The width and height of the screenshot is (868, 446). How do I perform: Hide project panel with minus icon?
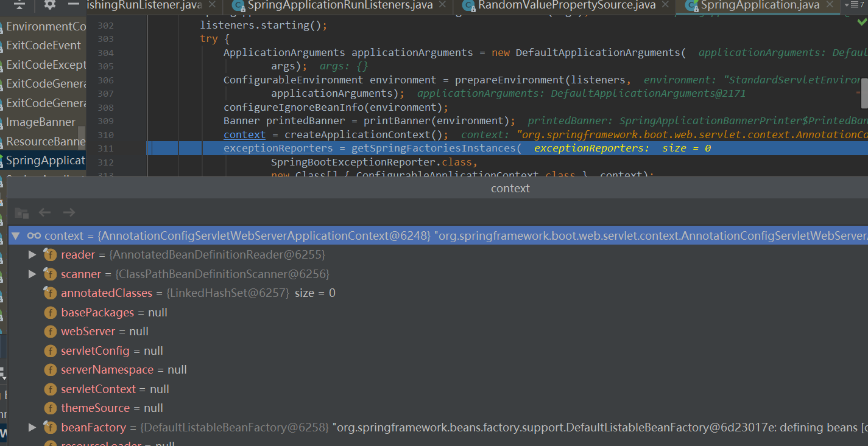pyautogui.click(x=74, y=5)
